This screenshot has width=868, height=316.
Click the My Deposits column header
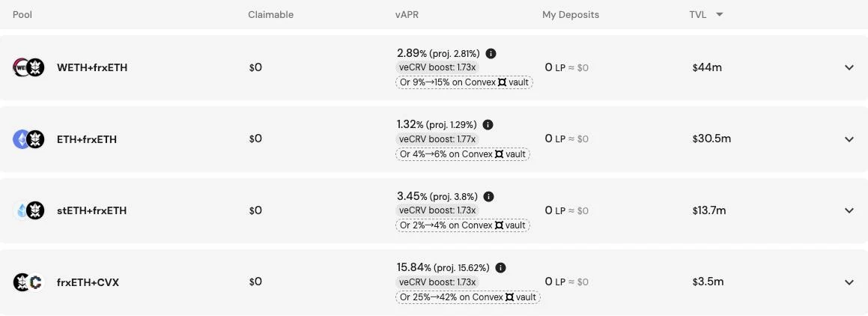click(x=570, y=15)
